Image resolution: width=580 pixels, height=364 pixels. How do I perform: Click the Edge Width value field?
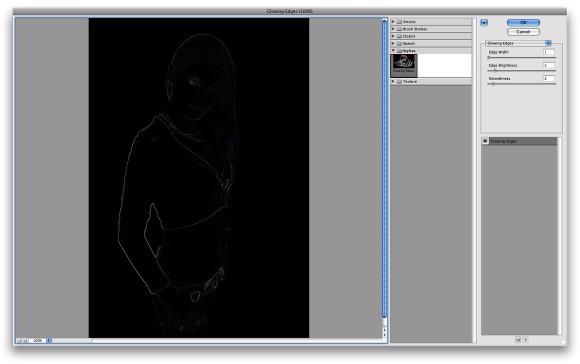[x=549, y=52]
